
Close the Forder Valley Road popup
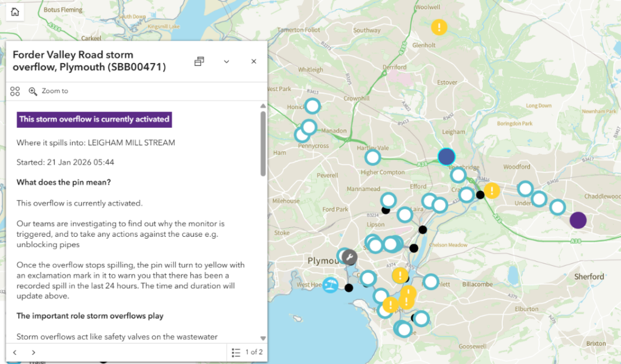(253, 61)
